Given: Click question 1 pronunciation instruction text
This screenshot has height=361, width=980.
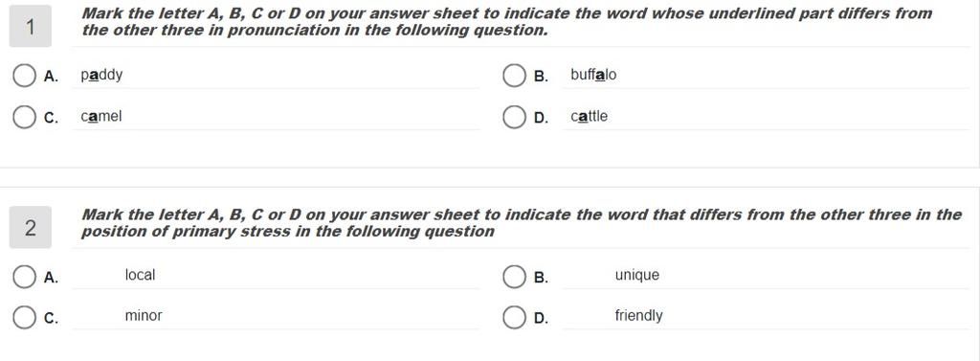Looking at the screenshot, I should pyautogui.click(x=507, y=22).
